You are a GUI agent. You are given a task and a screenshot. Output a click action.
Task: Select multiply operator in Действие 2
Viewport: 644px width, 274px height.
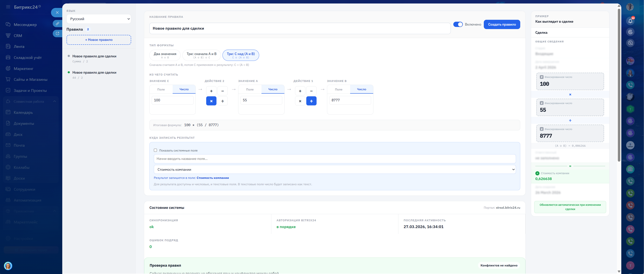(x=211, y=101)
